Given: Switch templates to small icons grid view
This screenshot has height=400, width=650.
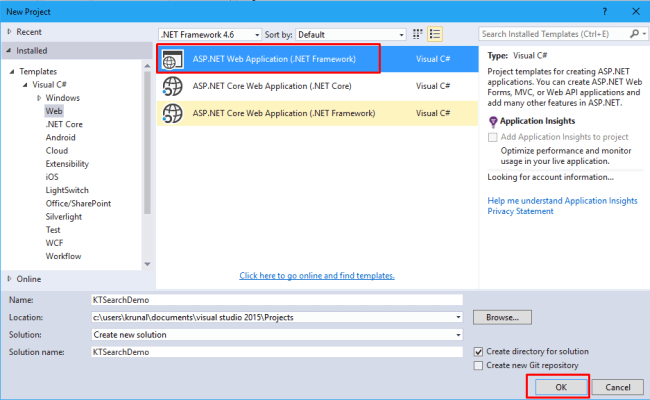Looking at the screenshot, I should tap(417, 34).
